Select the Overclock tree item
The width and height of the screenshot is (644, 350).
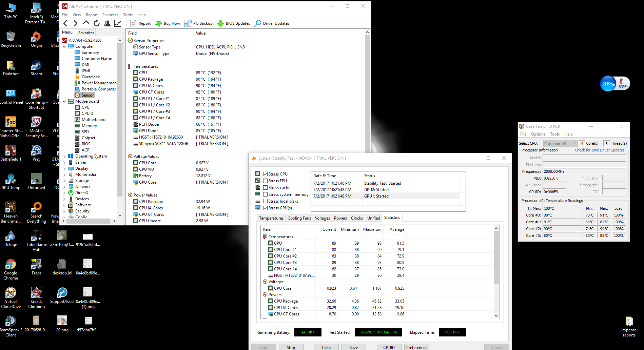coord(87,77)
